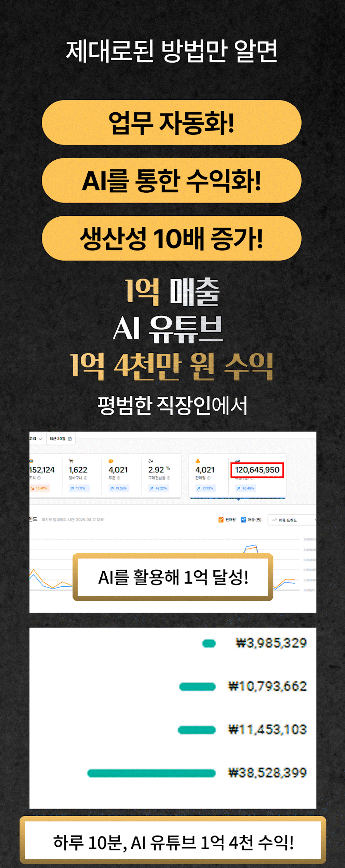Select the 4,021 판매량 metric card
Image resolution: width=345 pixels, height=868 pixels.
209,476
